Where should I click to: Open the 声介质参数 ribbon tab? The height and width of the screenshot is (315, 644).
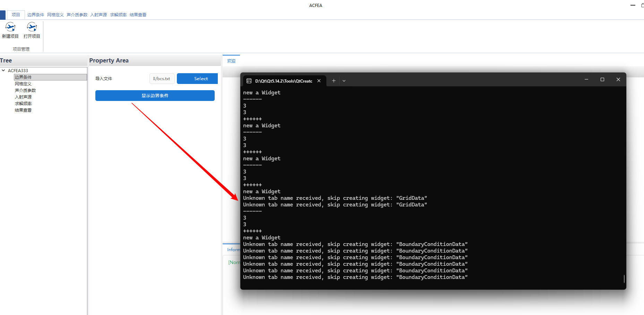coord(77,15)
